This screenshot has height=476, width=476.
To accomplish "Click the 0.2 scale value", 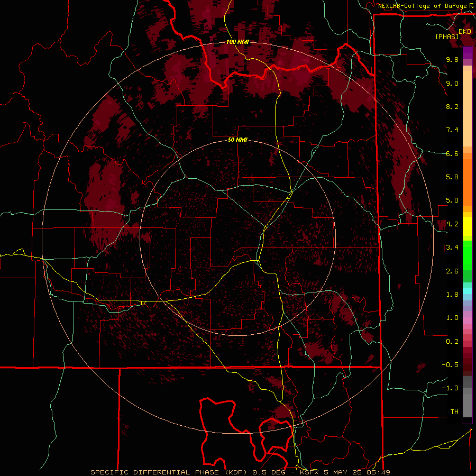I will [x=452, y=342].
